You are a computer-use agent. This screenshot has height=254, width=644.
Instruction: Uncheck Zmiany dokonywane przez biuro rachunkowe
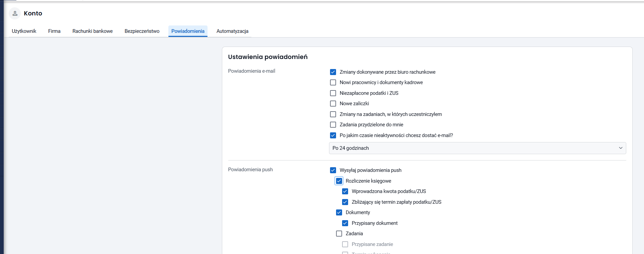[333, 72]
